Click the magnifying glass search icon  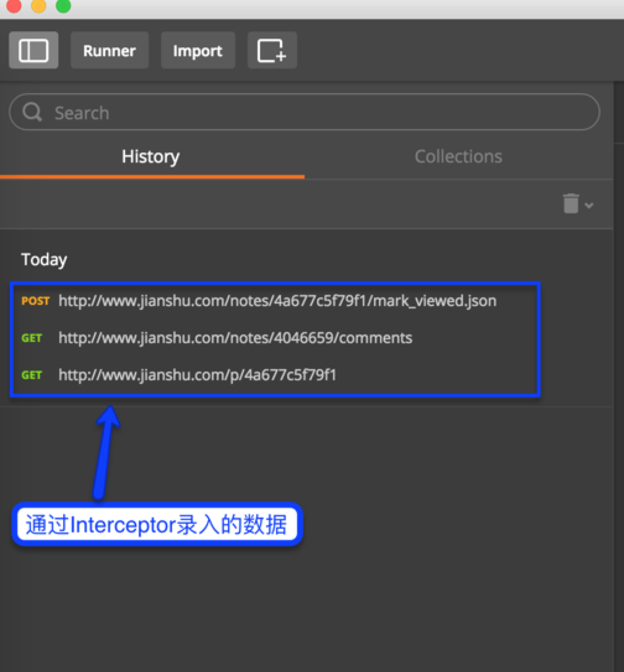[x=32, y=112]
